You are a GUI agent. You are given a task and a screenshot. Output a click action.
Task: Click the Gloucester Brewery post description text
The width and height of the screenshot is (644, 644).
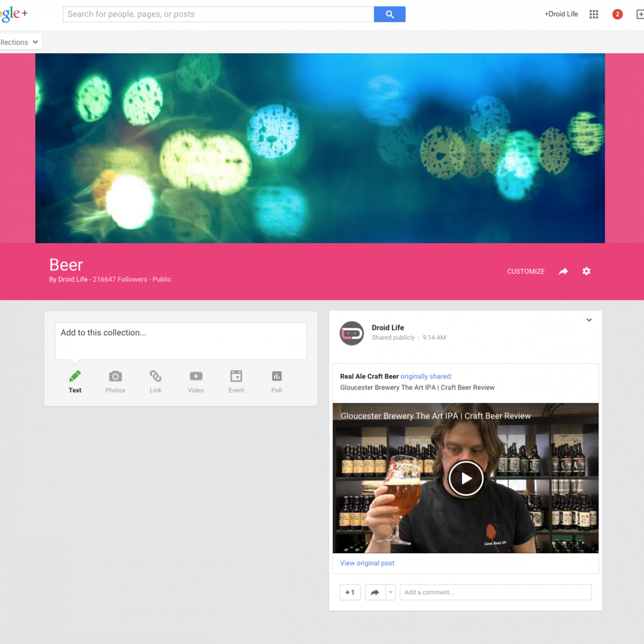(418, 387)
